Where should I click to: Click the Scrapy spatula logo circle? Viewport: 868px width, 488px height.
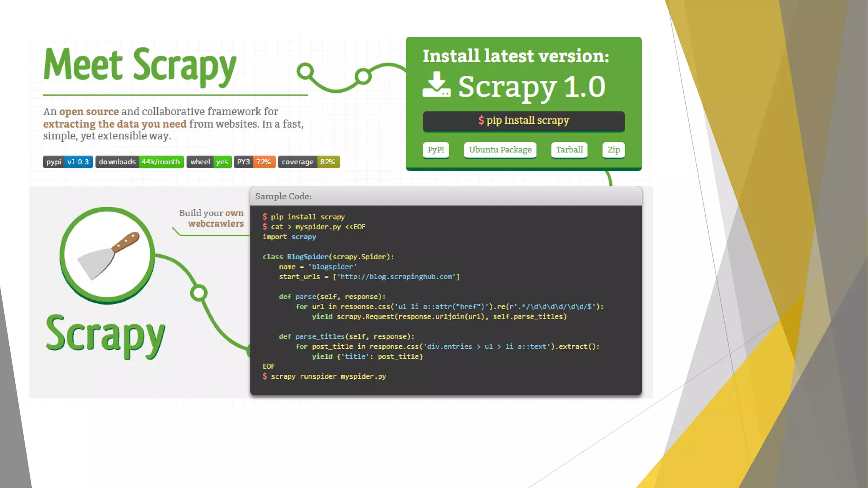tap(107, 255)
